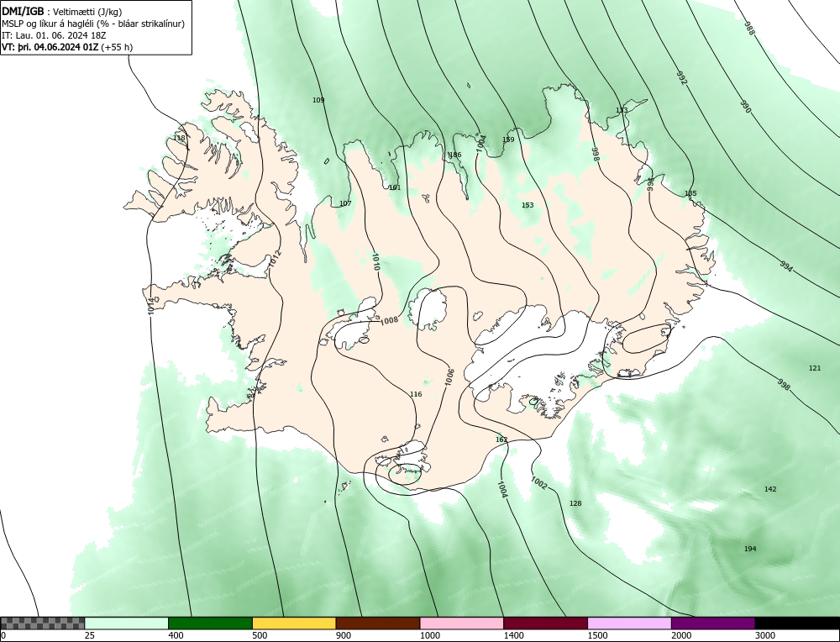Viewport: 840px width, 642px height.
Task: Click the value 133 on the map
Action: [x=622, y=110]
